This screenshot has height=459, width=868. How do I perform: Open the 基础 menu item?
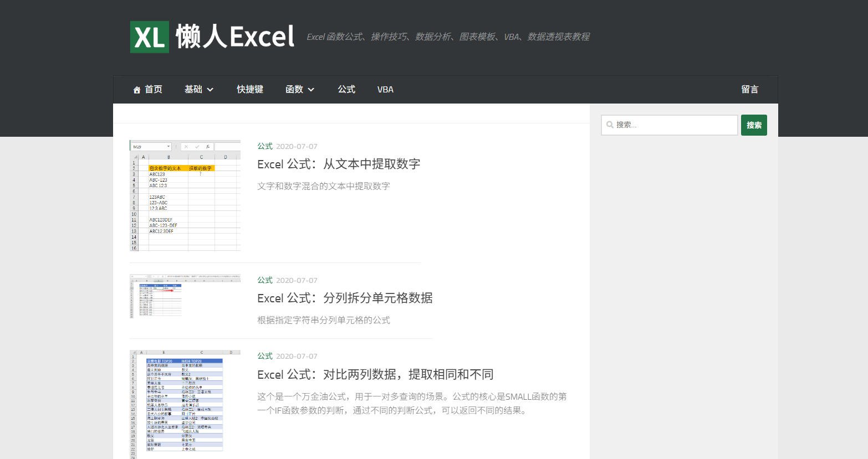tap(193, 90)
